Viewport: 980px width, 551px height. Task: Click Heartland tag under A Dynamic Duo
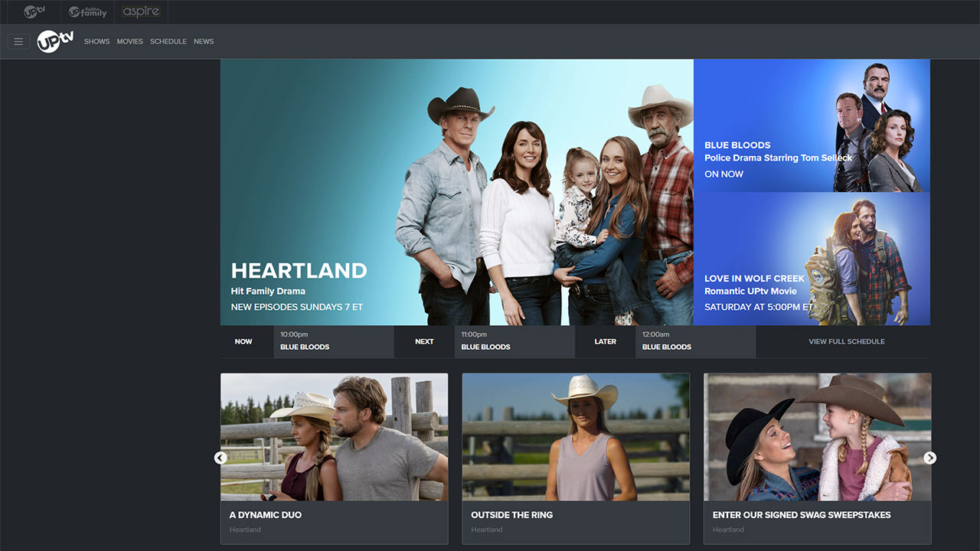coord(245,530)
